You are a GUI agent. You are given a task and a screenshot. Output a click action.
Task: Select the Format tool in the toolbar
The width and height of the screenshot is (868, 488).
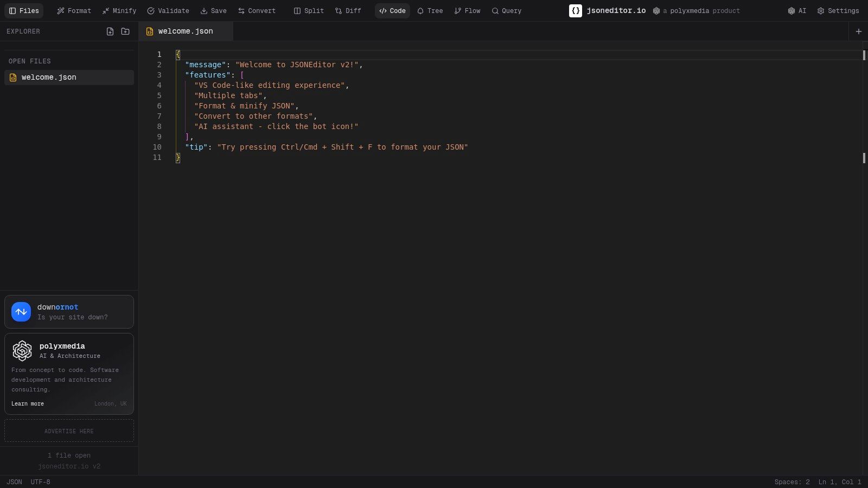(x=74, y=11)
